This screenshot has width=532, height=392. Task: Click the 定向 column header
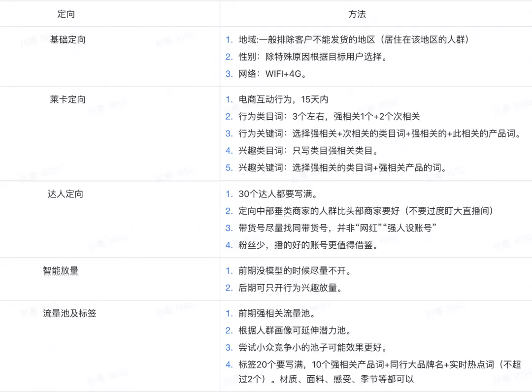[x=66, y=14]
